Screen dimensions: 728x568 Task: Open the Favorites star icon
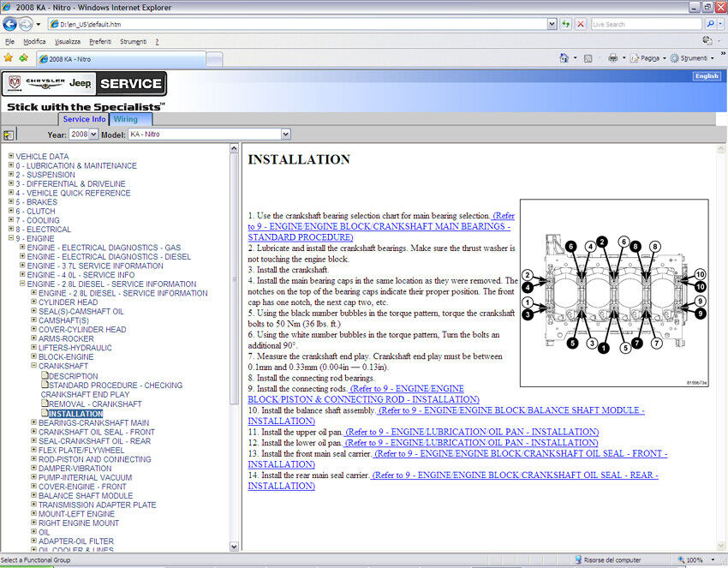click(x=9, y=58)
